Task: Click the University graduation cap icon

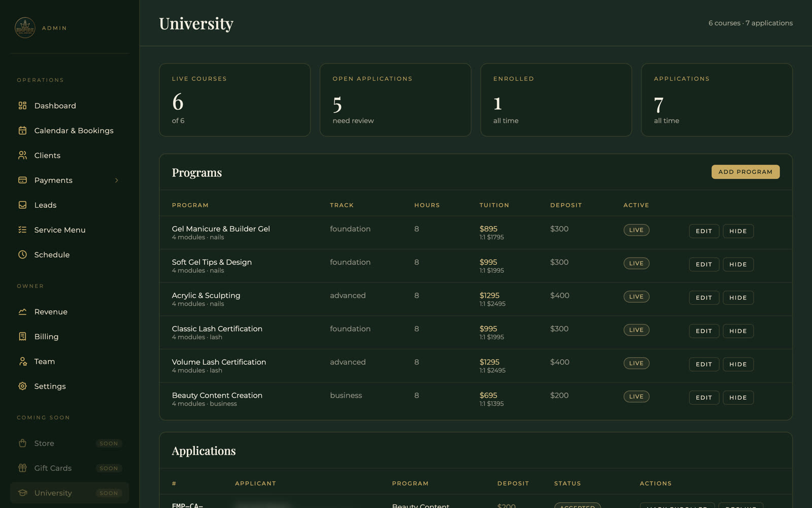Action: [22, 493]
